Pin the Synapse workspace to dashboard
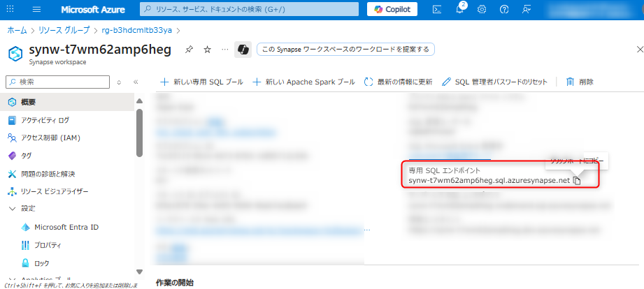 tap(189, 50)
